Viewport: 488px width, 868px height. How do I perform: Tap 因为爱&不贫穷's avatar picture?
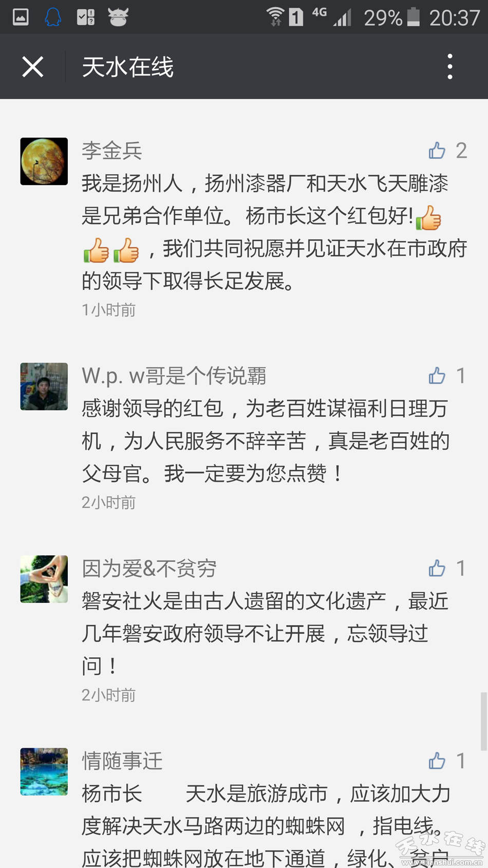click(44, 579)
